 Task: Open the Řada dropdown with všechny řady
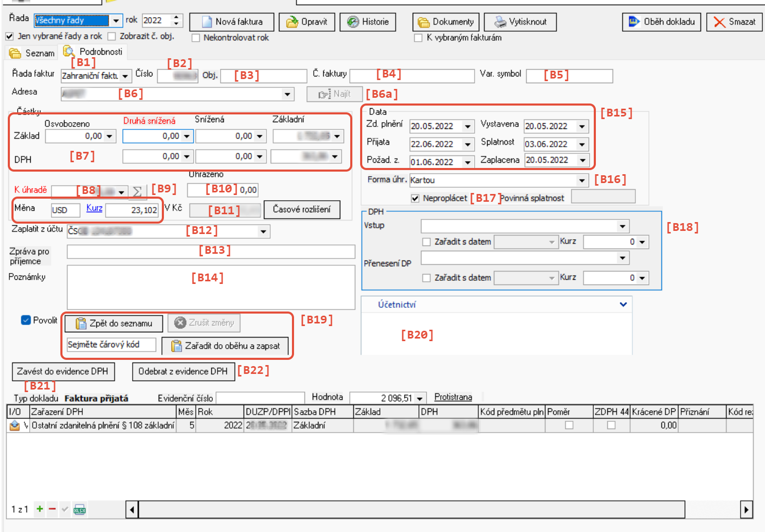tap(116, 21)
